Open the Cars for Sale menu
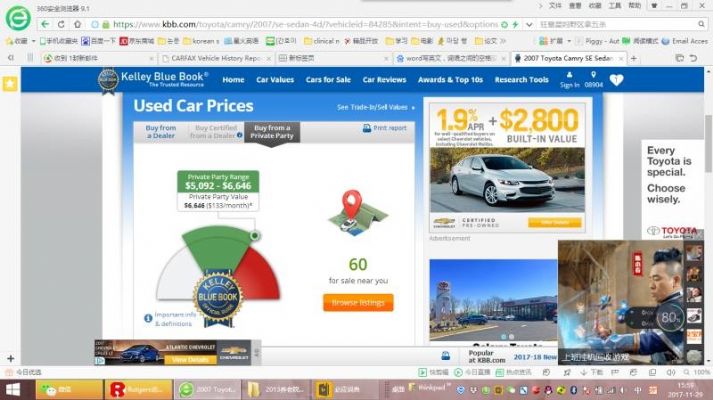Screen dimensions: 713x400 coord(328,80)
